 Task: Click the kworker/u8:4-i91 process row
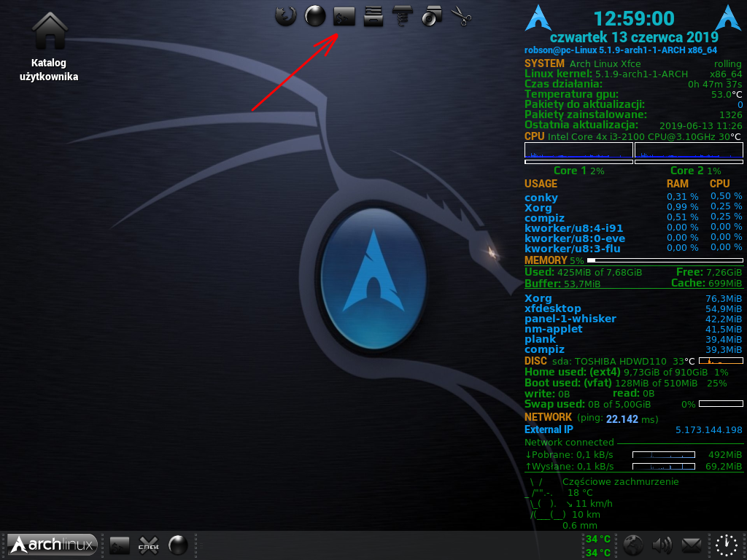click(x=633, y=228)
